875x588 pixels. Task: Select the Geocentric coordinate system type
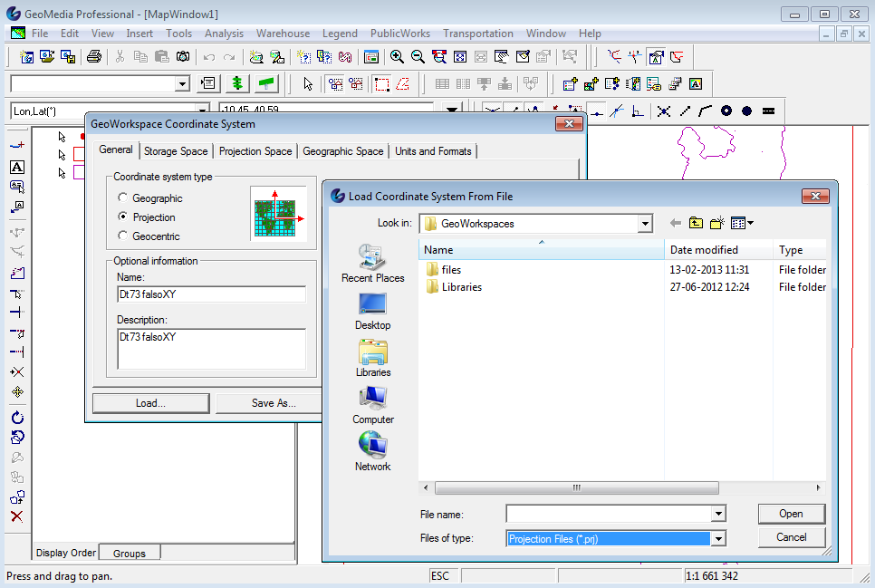(x=123, y=234)
